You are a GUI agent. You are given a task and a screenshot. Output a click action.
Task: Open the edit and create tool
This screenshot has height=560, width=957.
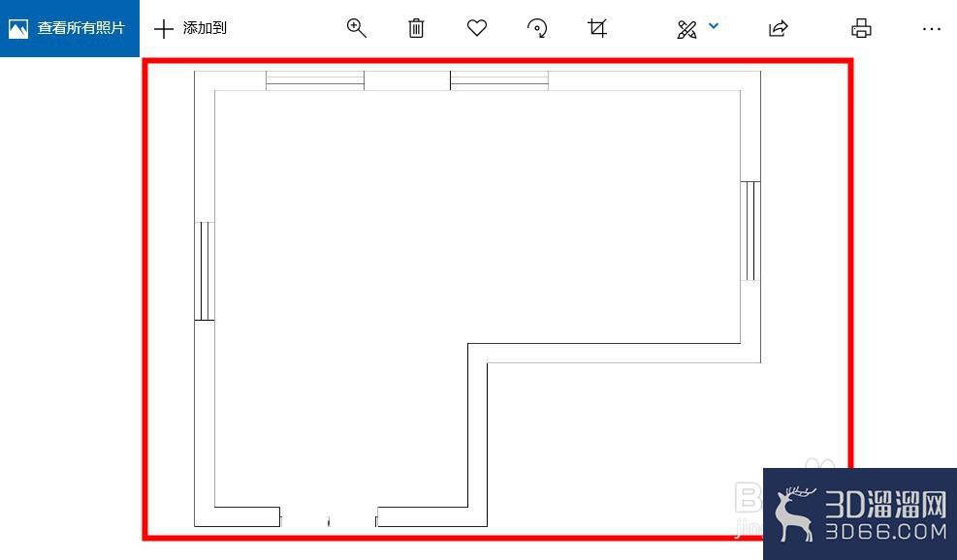[686, 29]
